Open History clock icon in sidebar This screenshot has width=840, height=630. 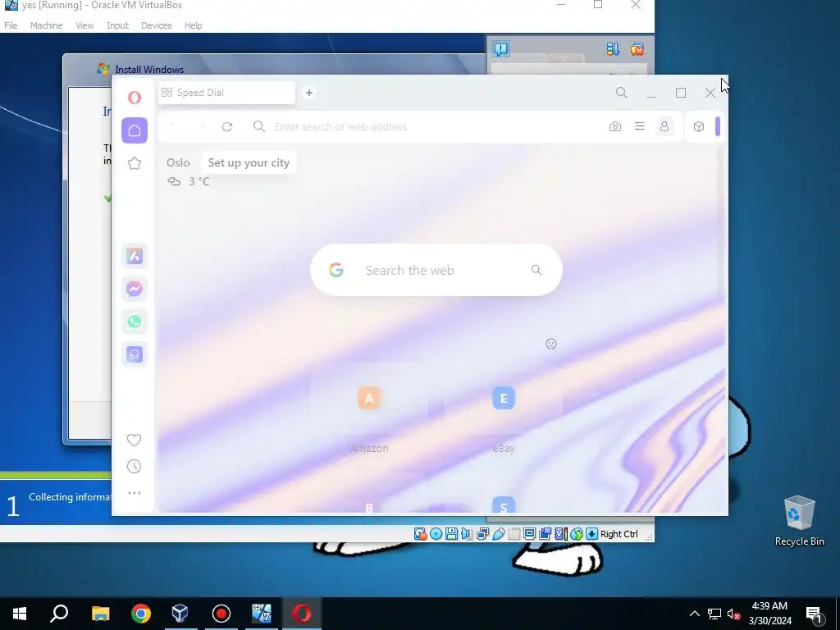click(134, 467)
